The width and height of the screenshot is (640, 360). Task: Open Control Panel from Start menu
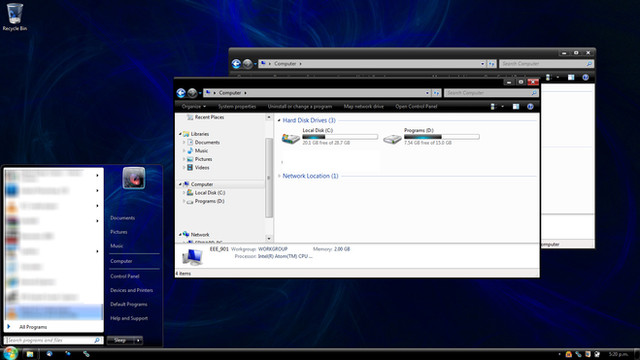[x=124, y=276]
